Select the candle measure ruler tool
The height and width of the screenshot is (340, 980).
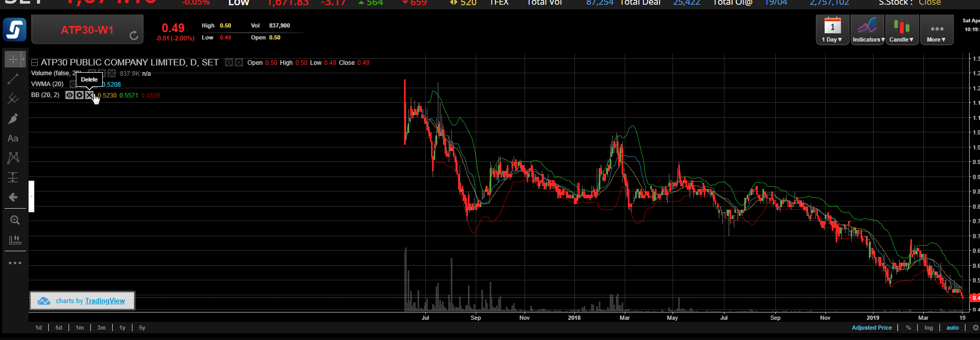coord(15,240)
